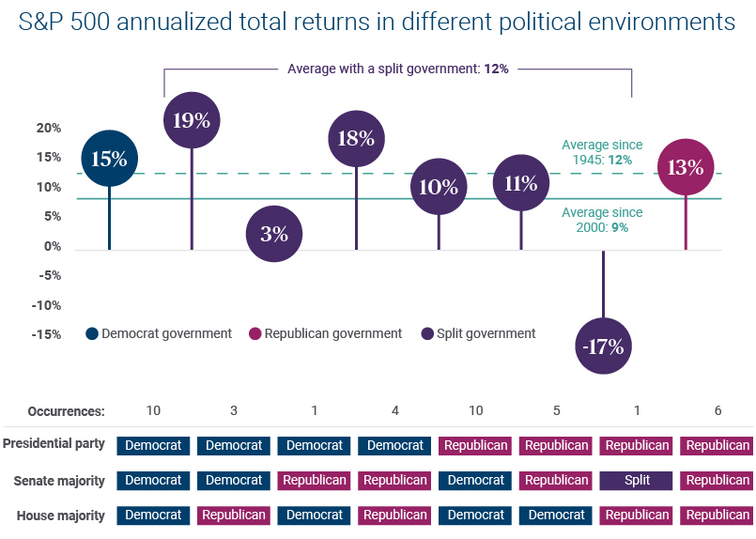This screenshot has height=539, width=756.
Task: Click the Republican government legend dot
Action: pos(255,333)
